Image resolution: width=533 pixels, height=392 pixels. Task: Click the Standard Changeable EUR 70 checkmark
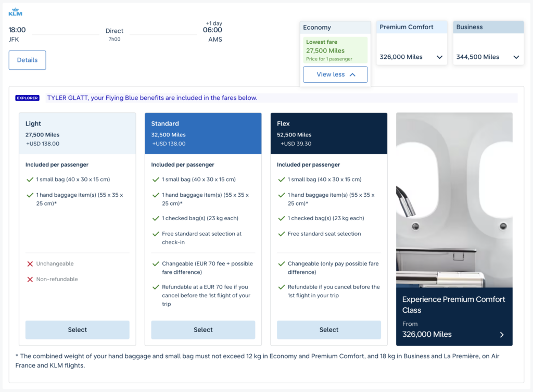(156, 264)
